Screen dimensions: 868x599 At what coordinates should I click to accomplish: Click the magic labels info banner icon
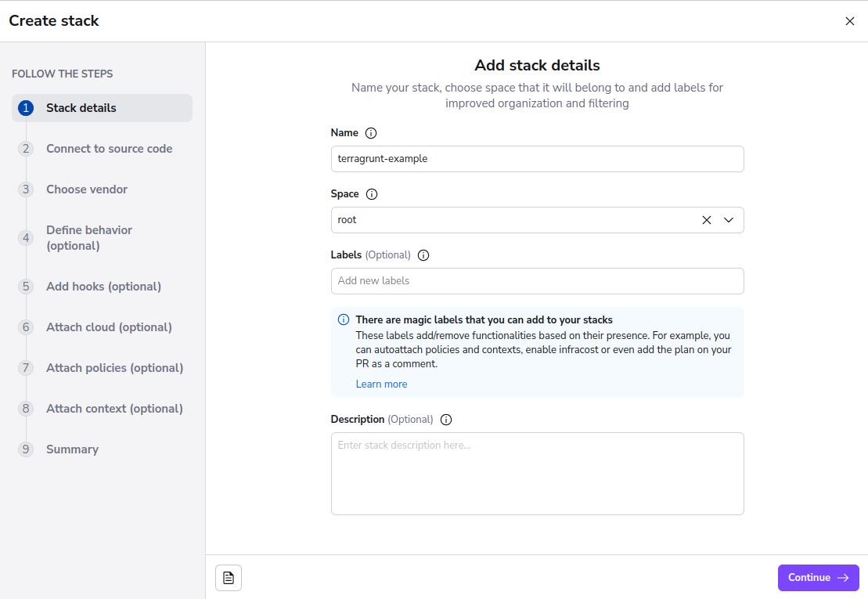[x=344, y=320]
